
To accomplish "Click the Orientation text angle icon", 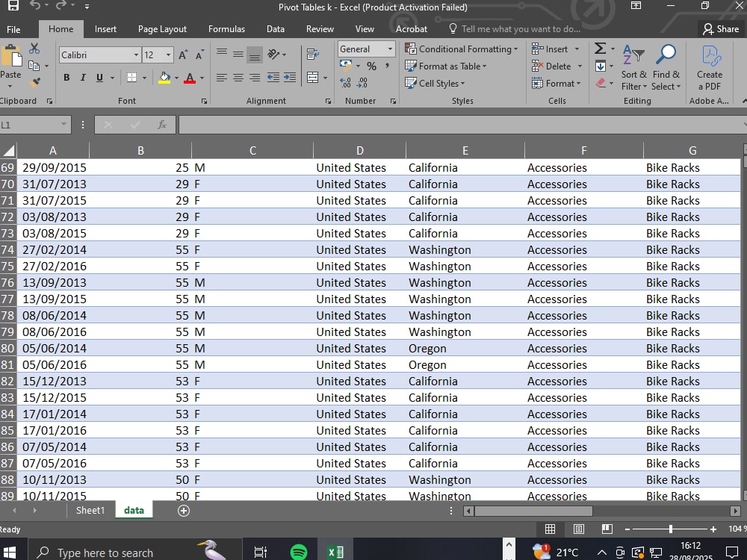I will pyautogui.click(x=273, y=55).
